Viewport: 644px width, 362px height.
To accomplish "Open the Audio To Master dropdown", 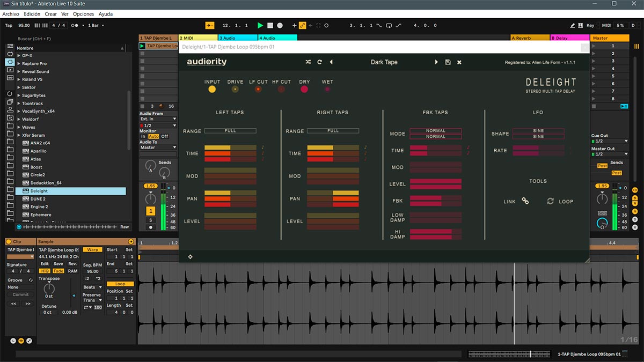I will [158, 147].
